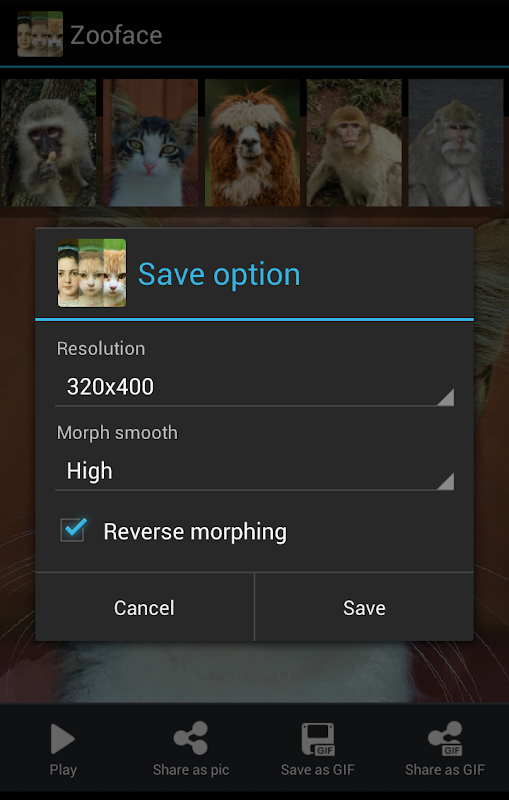This screenshot has height=800, width=509.
Task: Select the vervet monkey thumbnail
Action: (x=48, y=142)
